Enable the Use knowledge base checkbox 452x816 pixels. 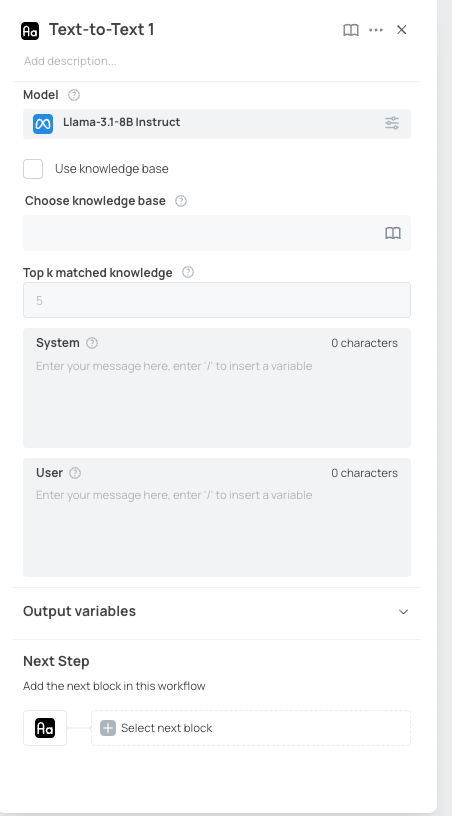(x=33, y=169)
